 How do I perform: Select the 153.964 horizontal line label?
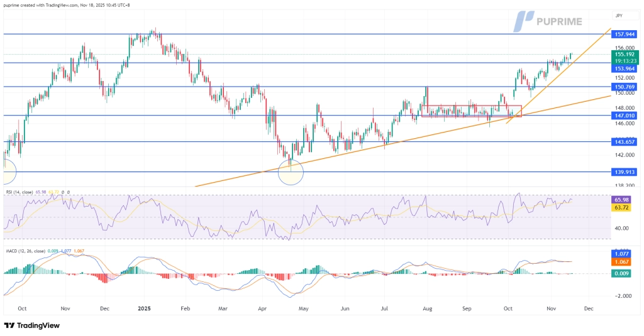pyautogui.click(x=625, y=68)
